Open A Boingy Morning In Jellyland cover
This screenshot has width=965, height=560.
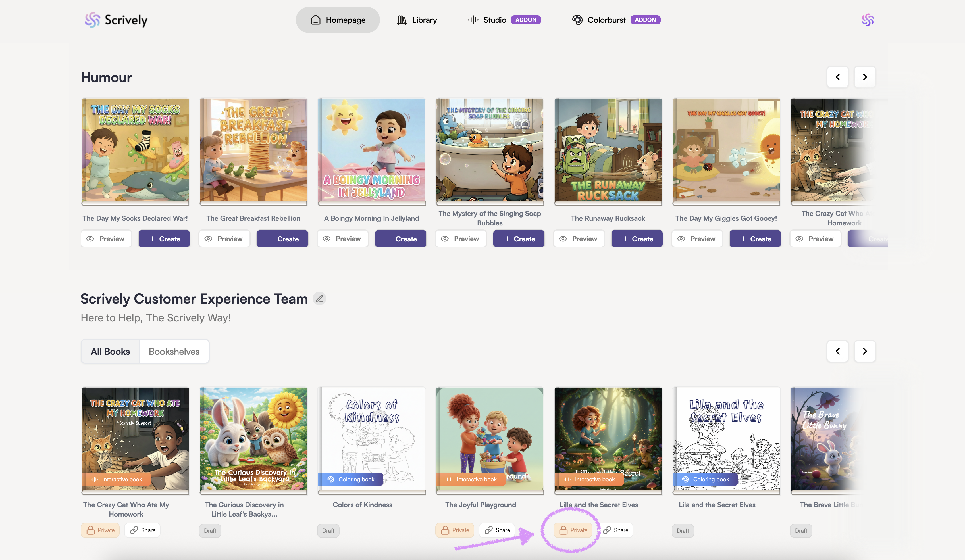coord(371,150)
